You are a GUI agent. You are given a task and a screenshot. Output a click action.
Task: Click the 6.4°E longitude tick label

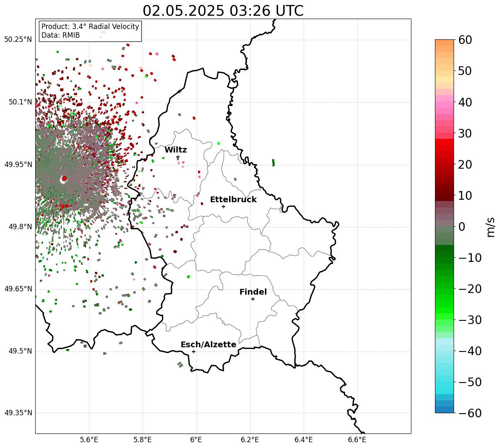304,440
